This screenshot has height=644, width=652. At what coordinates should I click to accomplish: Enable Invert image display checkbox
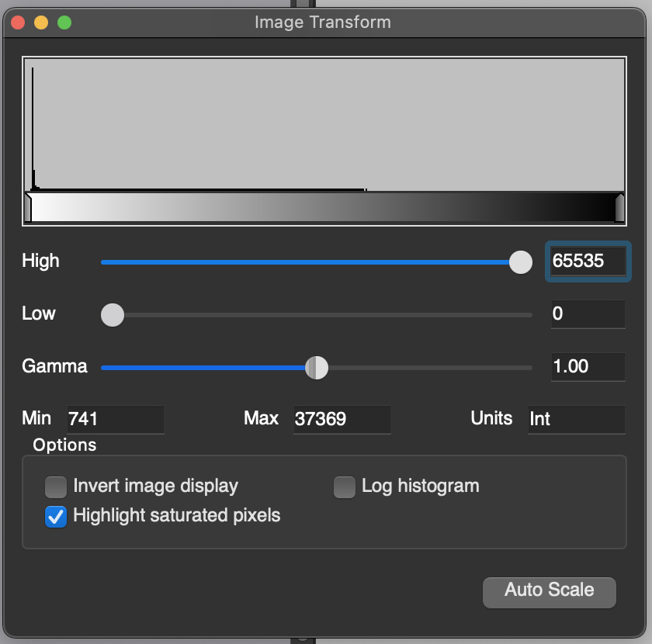click(x=56, y=486)
